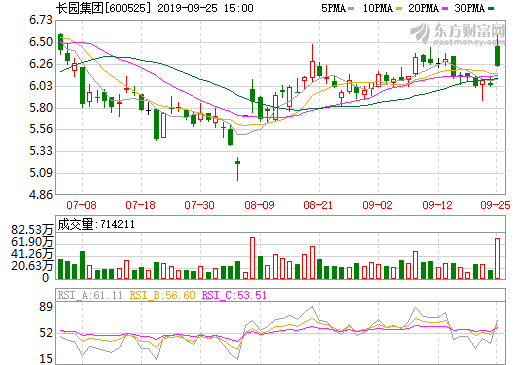Click the 07-18 date axis label

point(141,205)
